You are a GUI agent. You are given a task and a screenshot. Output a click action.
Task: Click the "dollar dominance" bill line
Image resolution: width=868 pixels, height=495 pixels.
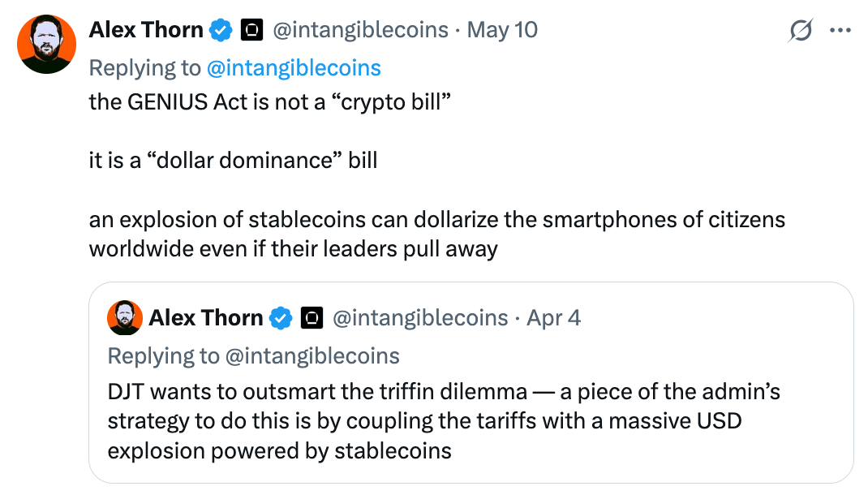pyautogui.click(x=233, y=161)
